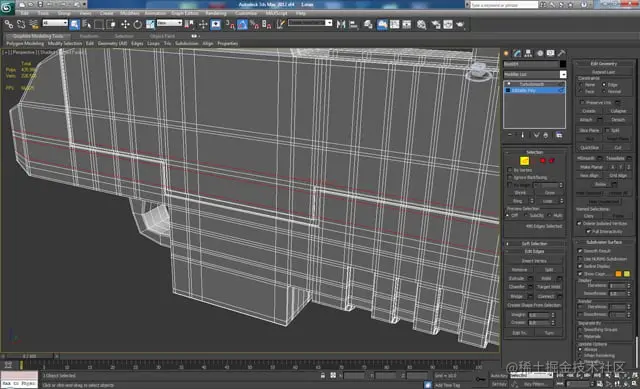The height and width of the screenshot is (389, 640).
Task: Open the Customize menu
Action: (246, 13)
